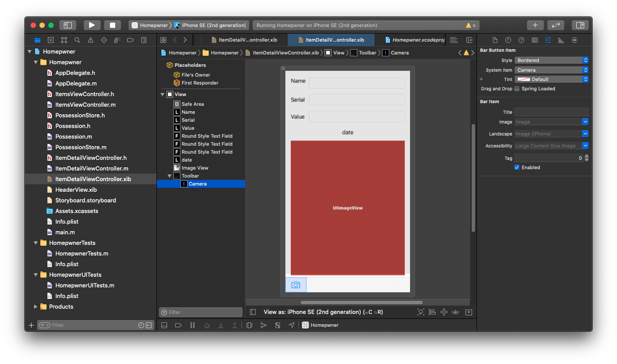Show the Size inspector
Viewport: 617px width, 364px height.
coord(561,40)
